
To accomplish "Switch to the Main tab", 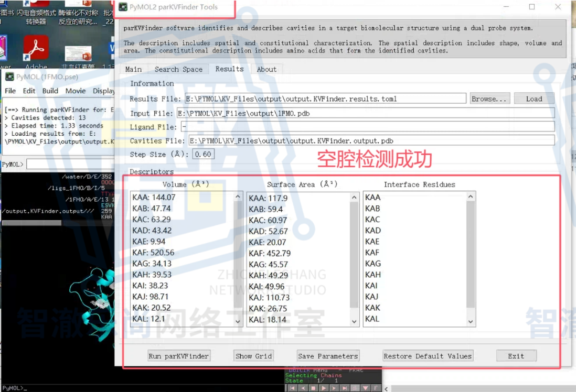I will 133,69.
